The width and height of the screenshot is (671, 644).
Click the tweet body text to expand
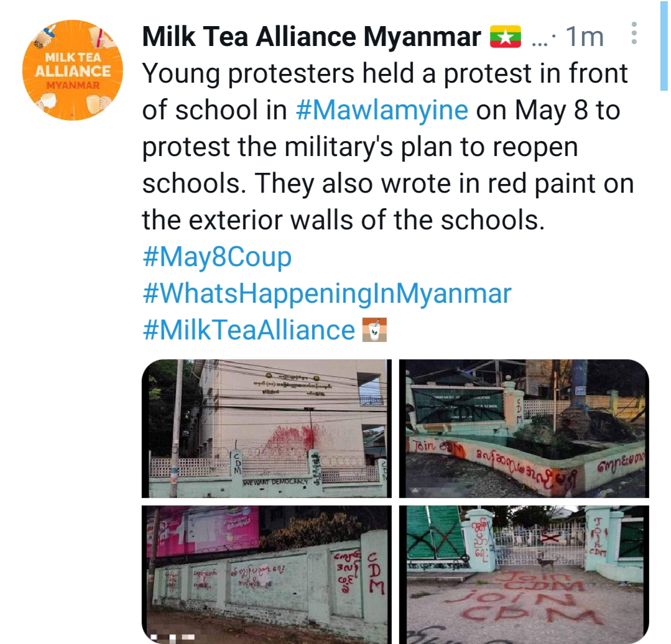387,147
